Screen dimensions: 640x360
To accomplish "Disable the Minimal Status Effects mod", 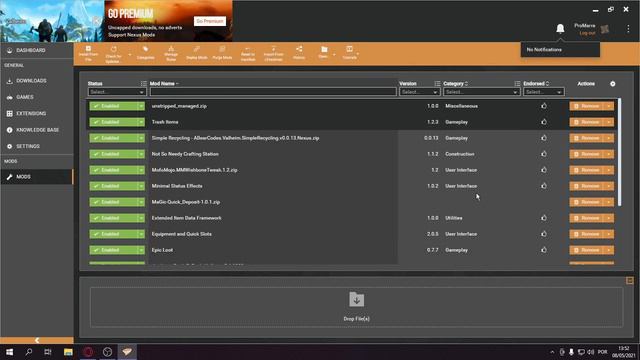I will click(113, 186).
